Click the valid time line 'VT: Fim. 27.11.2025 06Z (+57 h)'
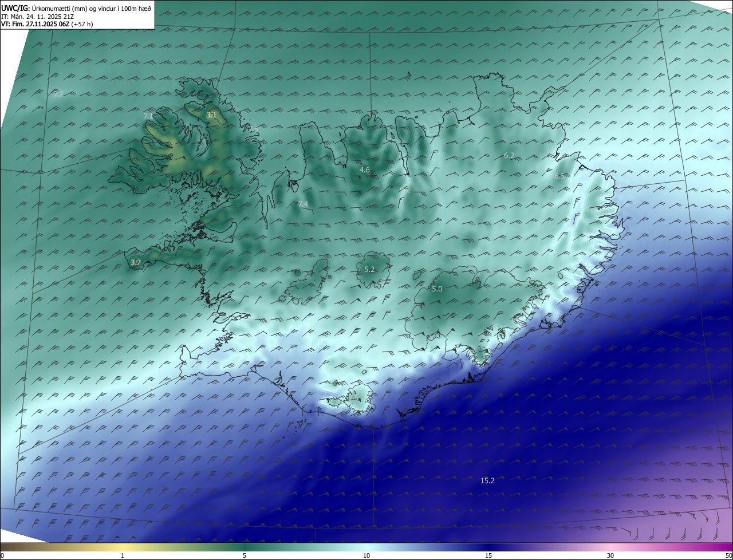Image resolution: width=733 pixels, height=560 pixels. [47, 24]
